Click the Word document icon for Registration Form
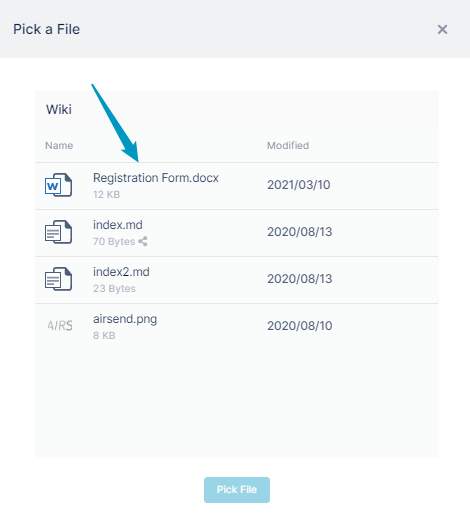Image resolution: width=470 pixels, height=531 pixels. 58,185
